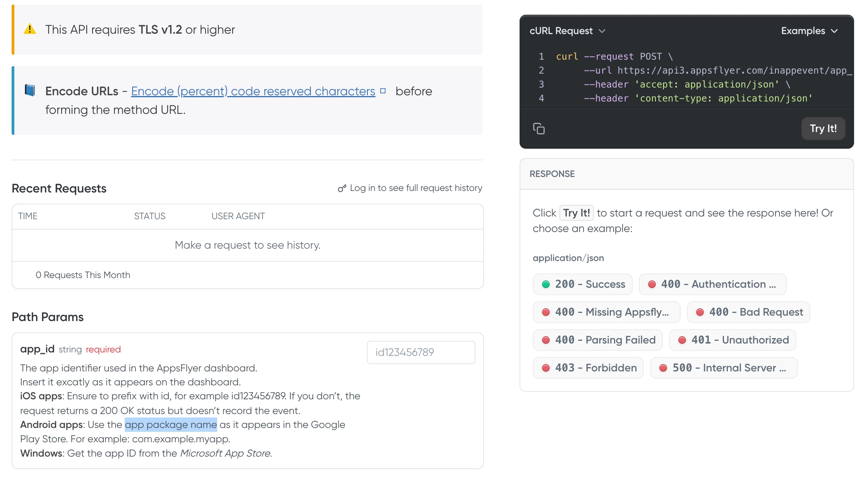Click the app_id input field
The width and height of the screenshot is (868, 481).
(x=421, y=352)
